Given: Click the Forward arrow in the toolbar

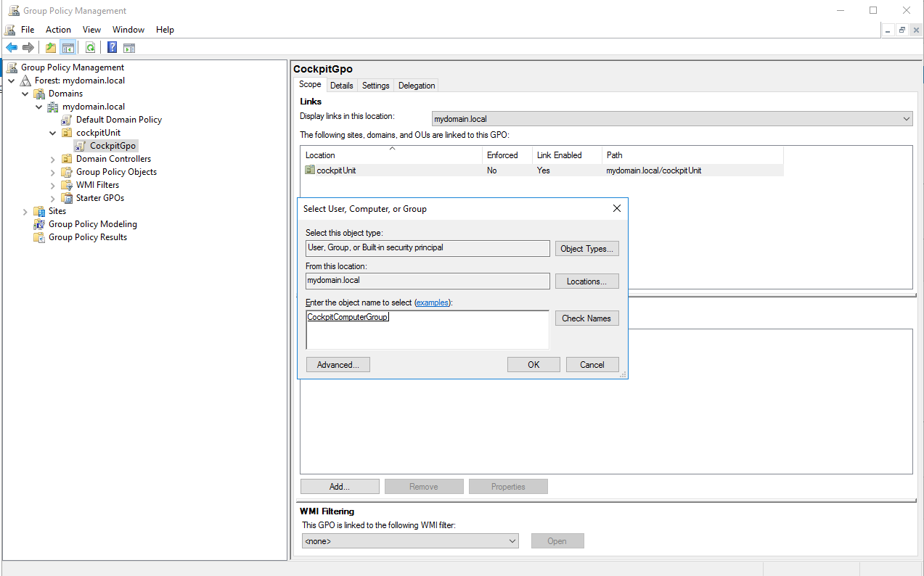Looking at the screenshot, I should 28,48.
